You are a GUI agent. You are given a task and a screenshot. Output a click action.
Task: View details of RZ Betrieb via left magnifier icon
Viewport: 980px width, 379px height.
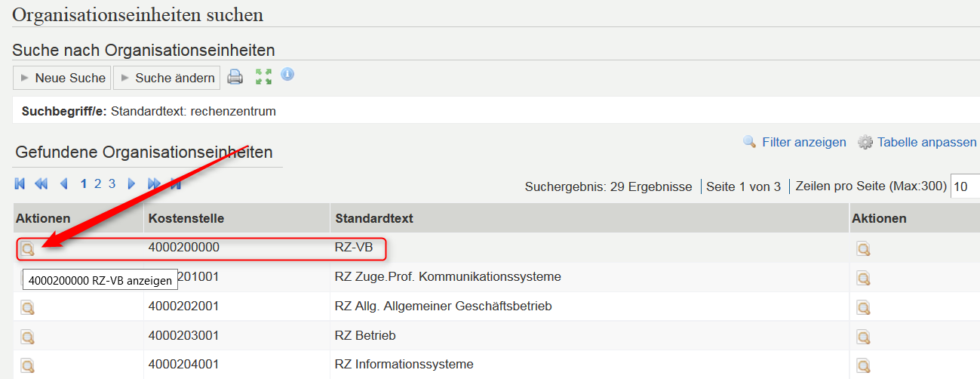[x=27, y=336]
